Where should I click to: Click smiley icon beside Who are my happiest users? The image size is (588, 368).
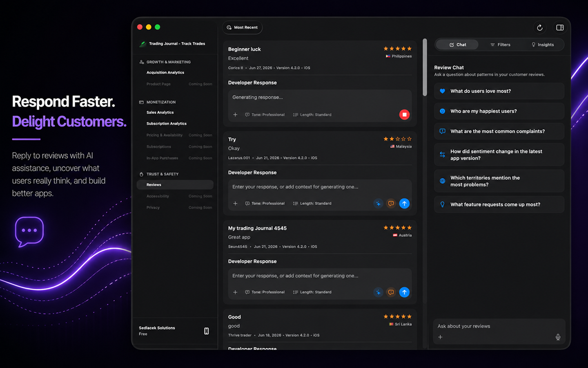pos(442,111)
